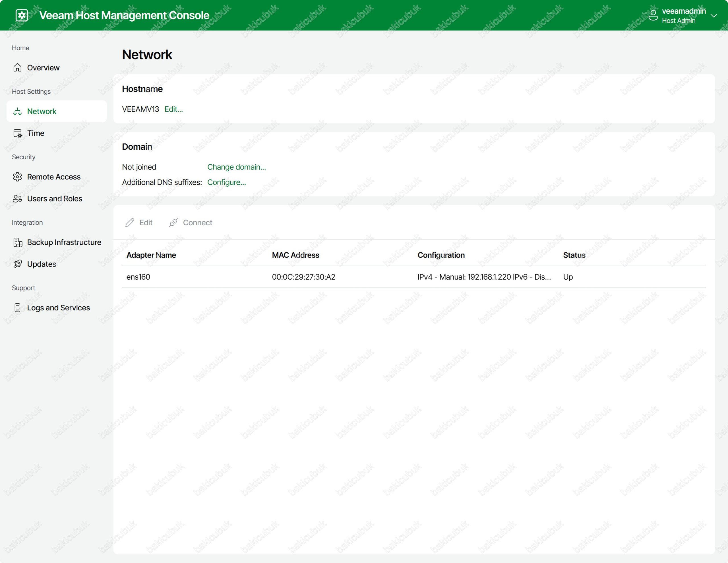Sort by the Adapter Name column header
The height and width of the screenshot is (563, 728).
tap(151, 255)
